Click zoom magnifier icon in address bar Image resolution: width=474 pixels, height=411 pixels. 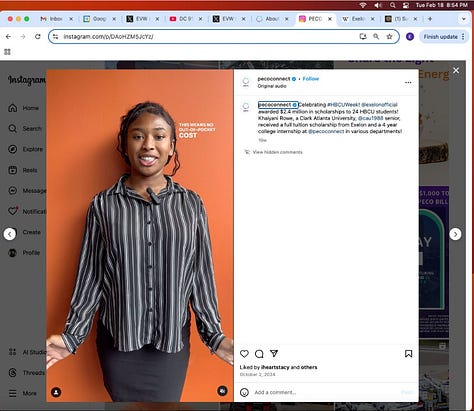376,37
